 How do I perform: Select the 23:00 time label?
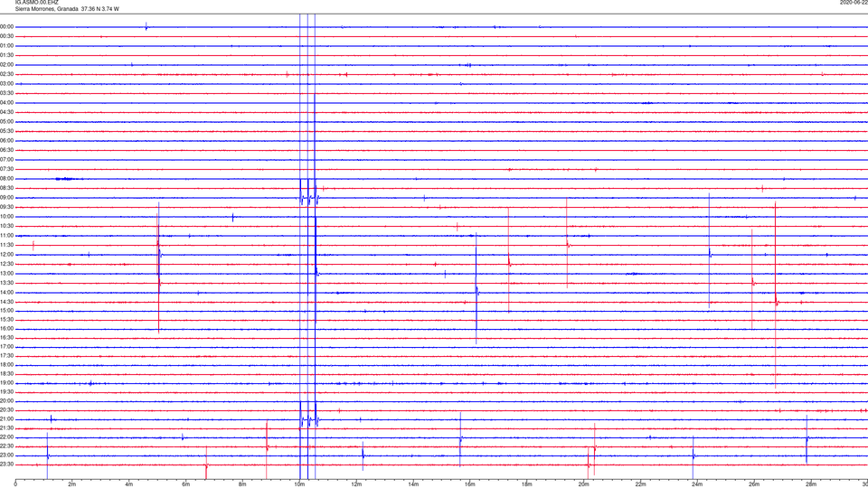tap(7, 455)
